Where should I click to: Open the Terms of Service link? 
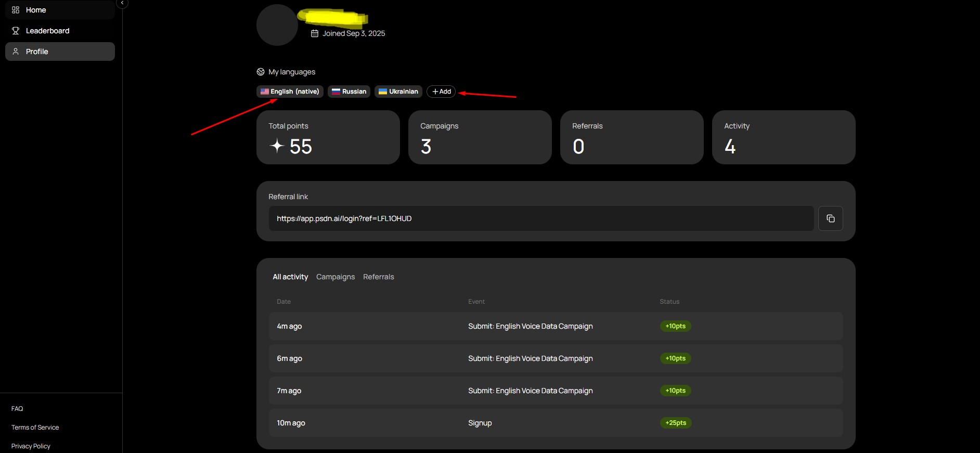tap(35, 428)
